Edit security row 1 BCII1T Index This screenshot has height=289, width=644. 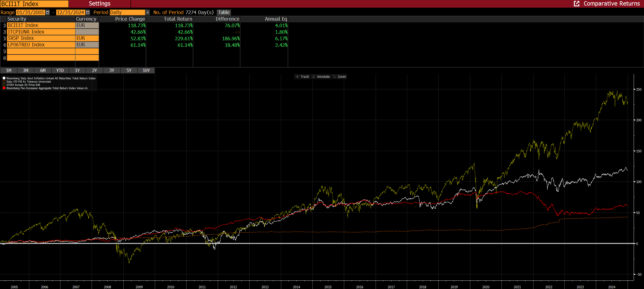click(41, 25)
